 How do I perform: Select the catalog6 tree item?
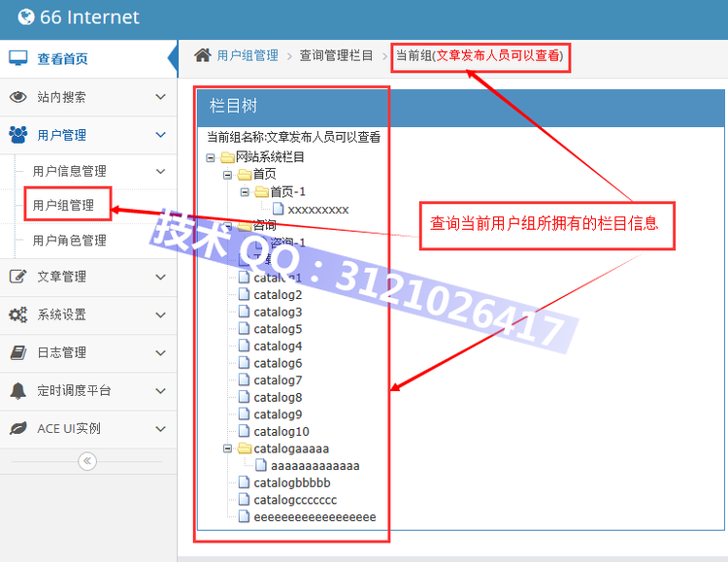[x=278, y=363]
